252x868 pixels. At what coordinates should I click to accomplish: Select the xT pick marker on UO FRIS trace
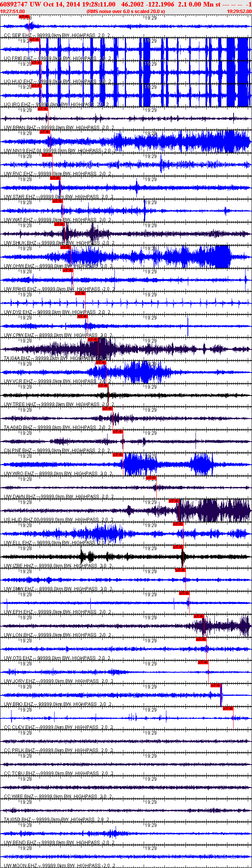click(x=34, y=40)
